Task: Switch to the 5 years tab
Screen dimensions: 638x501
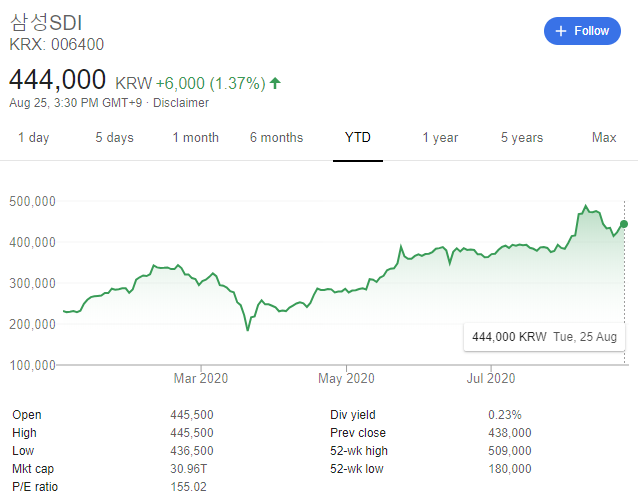Action: pos(522,138)
